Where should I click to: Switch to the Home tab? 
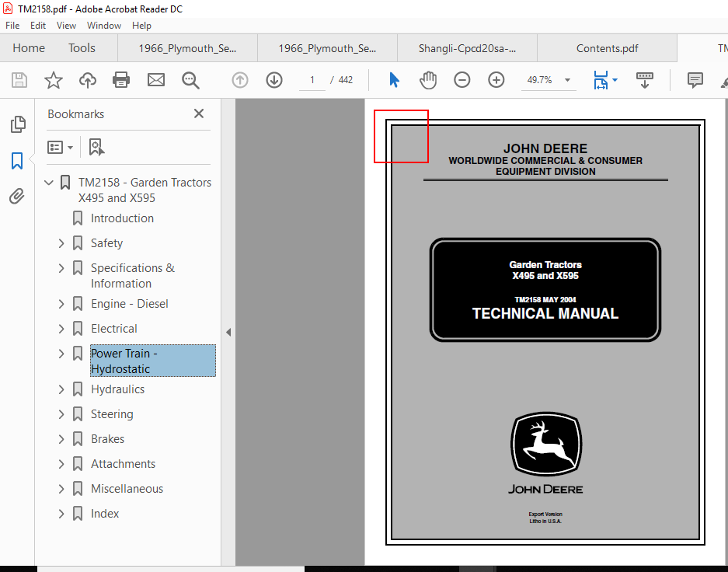tap(29, 48)
